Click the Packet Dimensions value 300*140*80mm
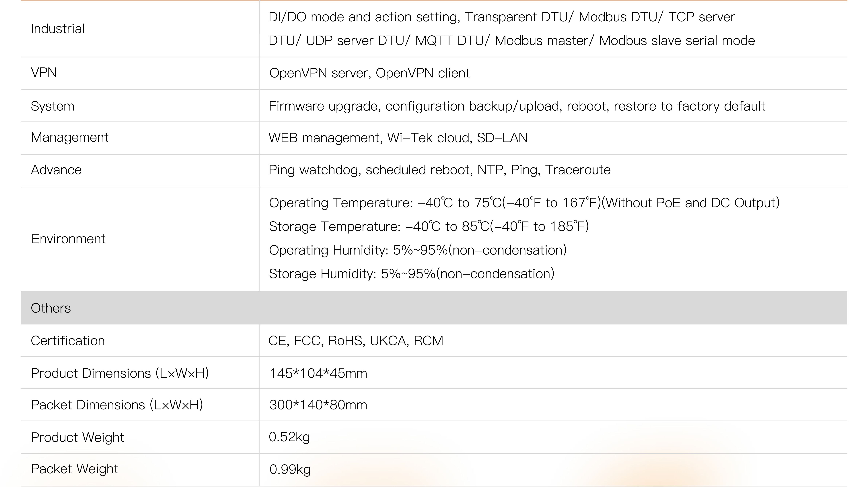Image resolution: width=868 pixels, height=487 pixels. (318, 405)
